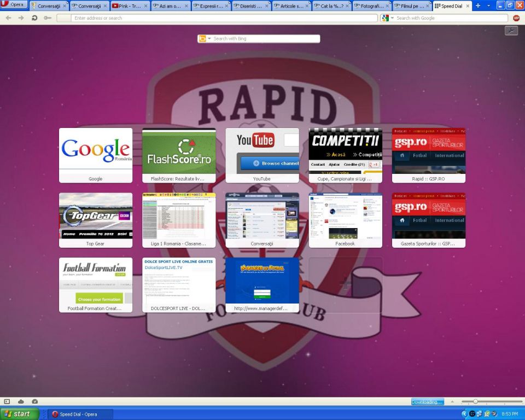
Task: Open the 'Rapid :: GSP.RO' speed dial
Action: point(429,155)
